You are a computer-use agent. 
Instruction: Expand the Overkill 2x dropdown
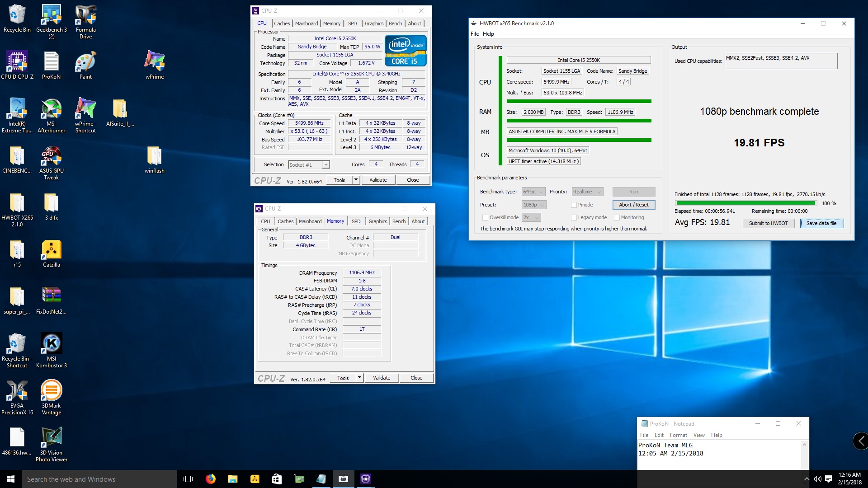click(x=531, y=217)
